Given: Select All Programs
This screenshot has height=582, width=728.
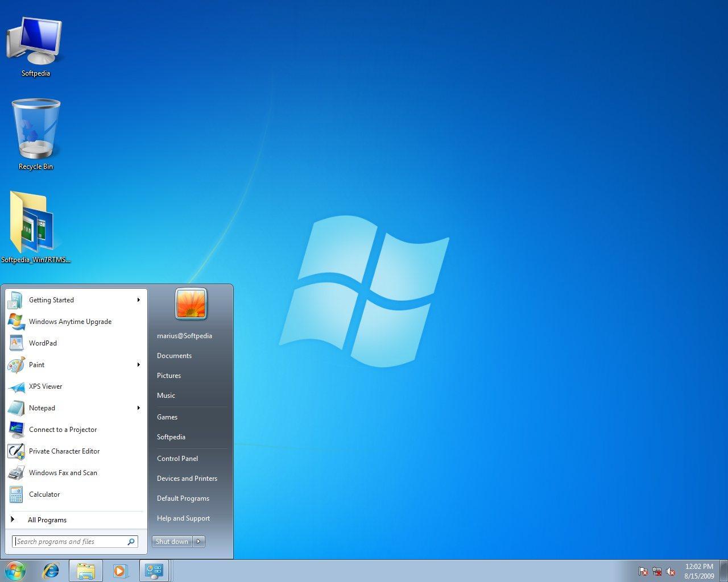Looking at the screenshot, I should click(x=47, y=519).
